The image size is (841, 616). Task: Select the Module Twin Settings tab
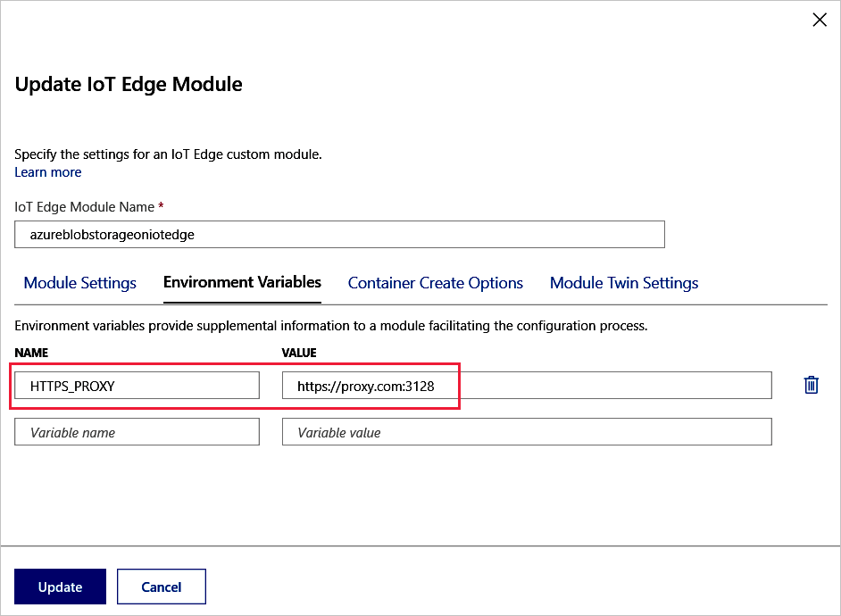pos(623,282)
